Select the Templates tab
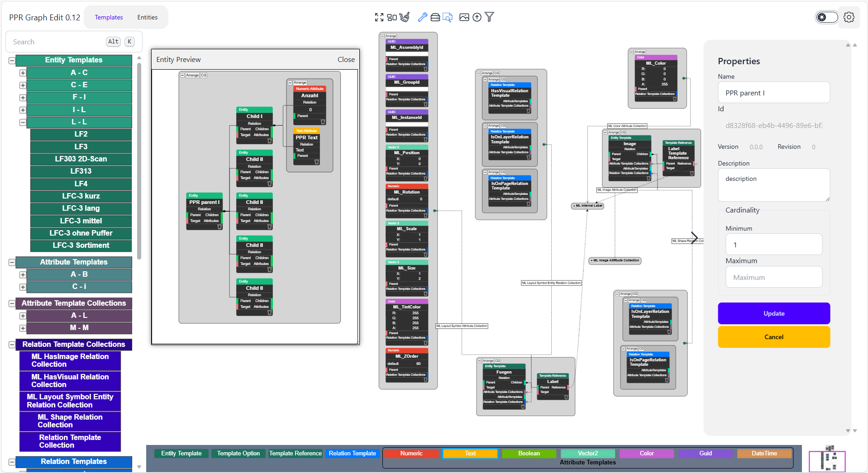Image resolution: width=868 pixels, height=473 pixels. click(x=109, y=17)
